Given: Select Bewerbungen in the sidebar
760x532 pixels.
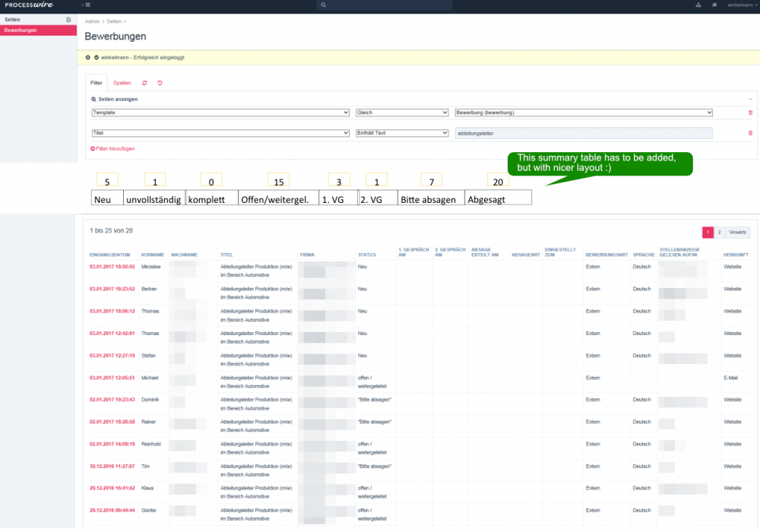Looking at the screenshot, I should pos(21,30).
